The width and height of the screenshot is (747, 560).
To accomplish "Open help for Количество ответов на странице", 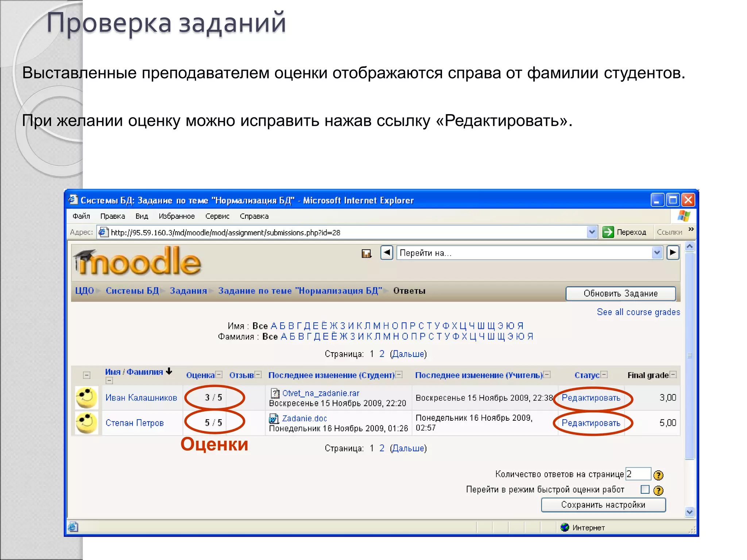I will (x=658, y=475).
